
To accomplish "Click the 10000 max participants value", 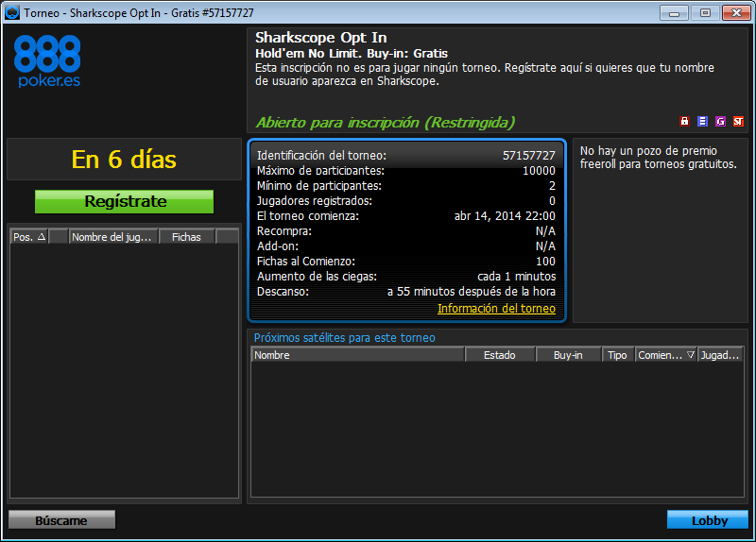I will (539, 171).
